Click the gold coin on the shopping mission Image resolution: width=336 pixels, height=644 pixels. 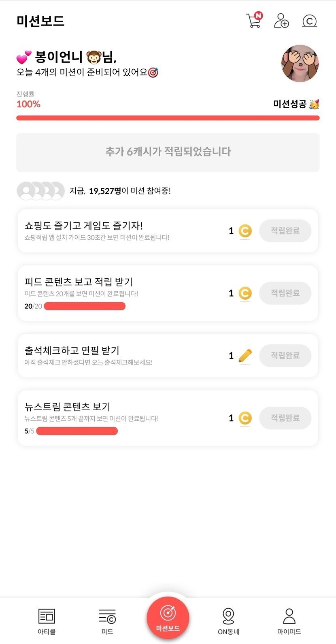245,231
